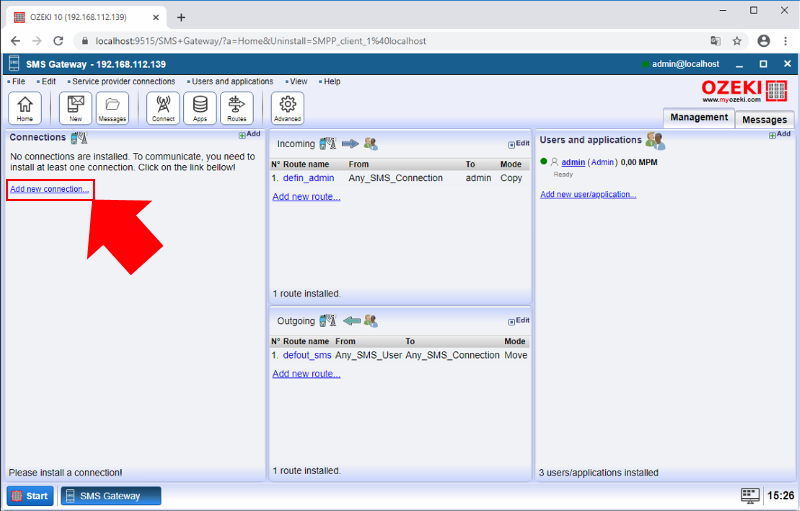800x511 pixels.
Task: Click the Move mode cell
Action: [515, 355]
